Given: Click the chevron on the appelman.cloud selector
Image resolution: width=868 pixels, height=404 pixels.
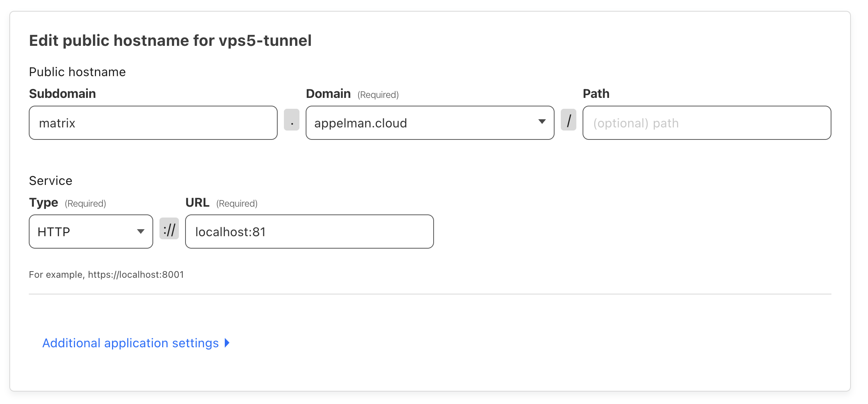Looking at the screenshot, I should (x=542, y=122).
